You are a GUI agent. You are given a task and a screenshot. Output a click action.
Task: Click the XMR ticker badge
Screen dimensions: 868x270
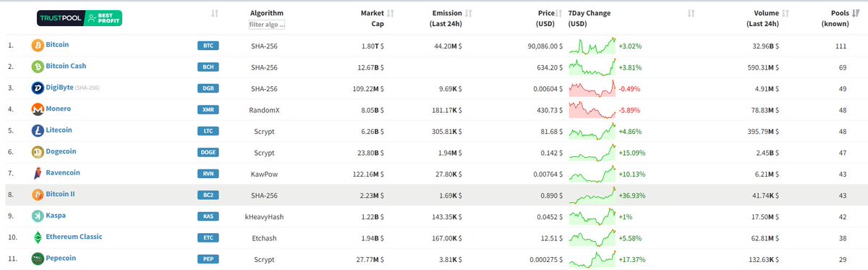(208, 109)
